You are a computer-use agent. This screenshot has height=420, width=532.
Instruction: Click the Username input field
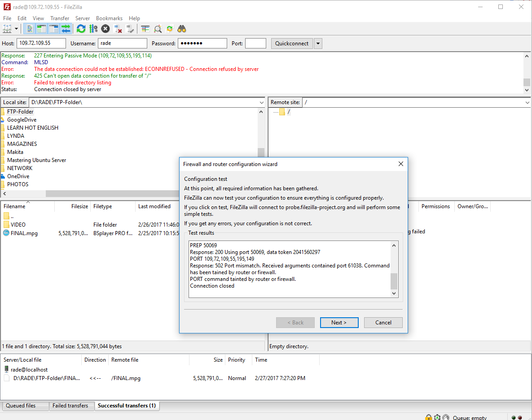pyautogui.click(x=123, y=43)
